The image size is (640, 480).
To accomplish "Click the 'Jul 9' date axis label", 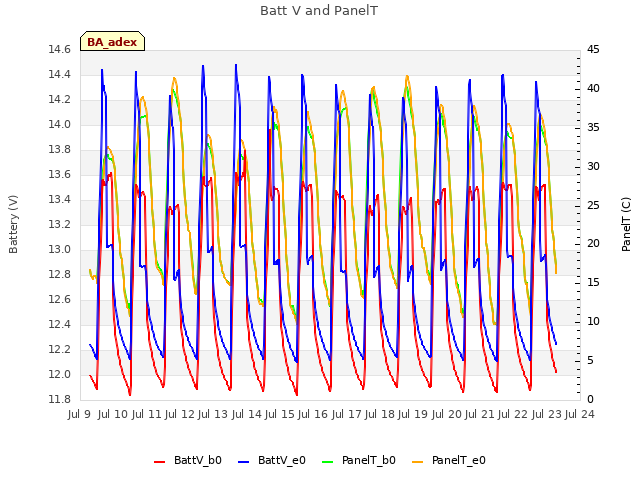I will 79,414.
